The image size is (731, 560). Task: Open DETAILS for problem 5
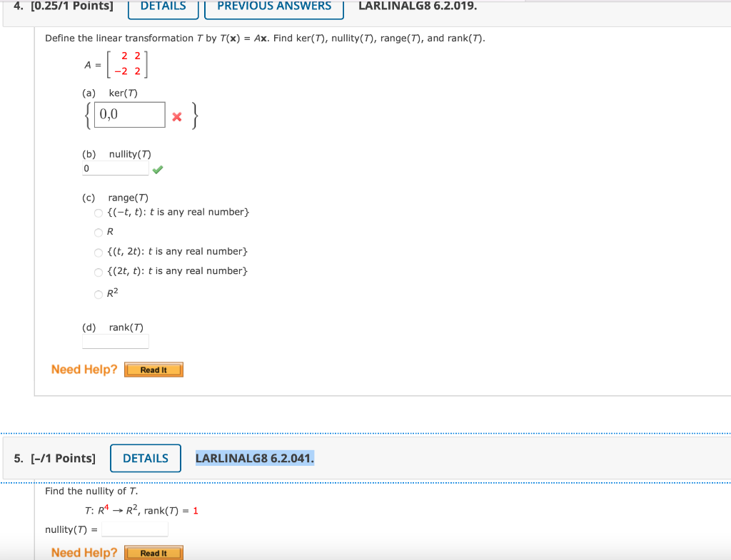pos(145,458)
